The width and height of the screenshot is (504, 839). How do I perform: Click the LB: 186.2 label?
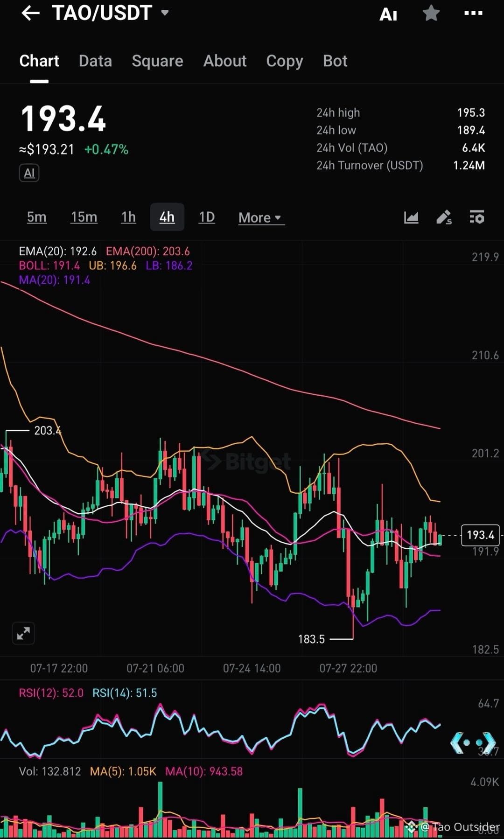pyautogui.click(x=169, y=266)
